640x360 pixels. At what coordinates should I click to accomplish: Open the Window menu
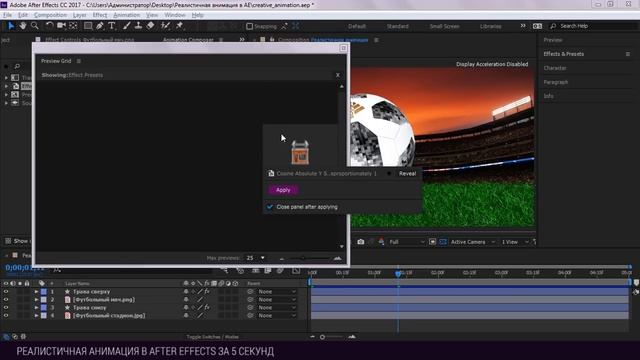click(175, 15)
